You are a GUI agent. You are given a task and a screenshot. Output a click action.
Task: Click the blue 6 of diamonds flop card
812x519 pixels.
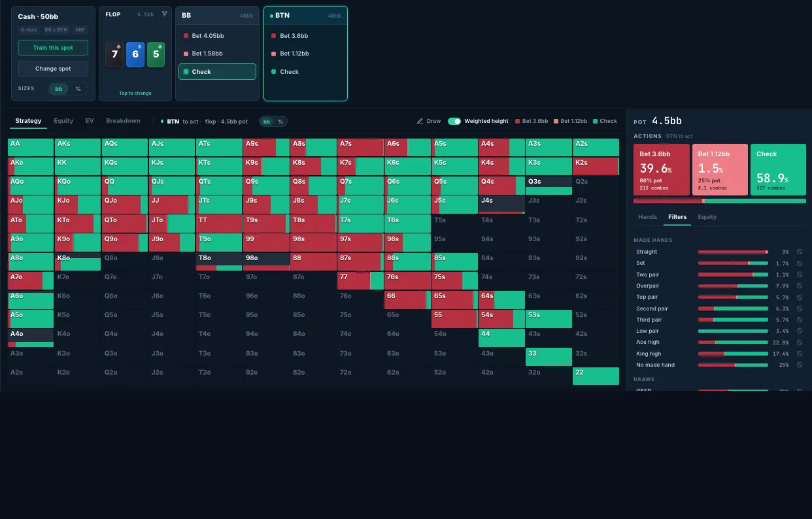click(x=135, y=54)
